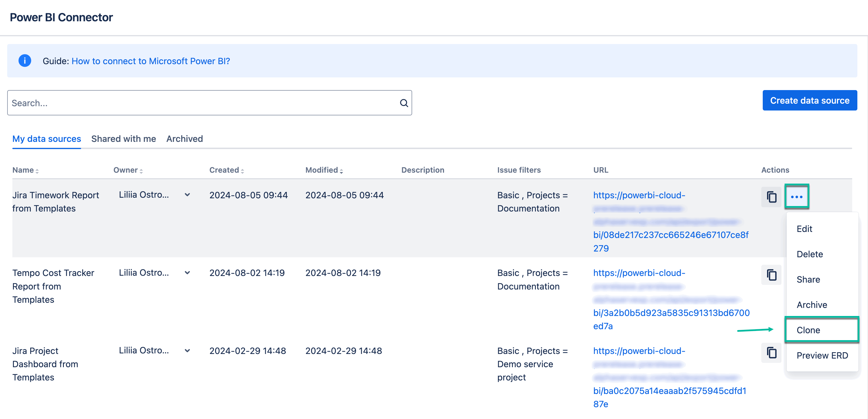The image size is (868, 419).
Task: Switch to the Shared with me tab
Action: tap(123, 138)
